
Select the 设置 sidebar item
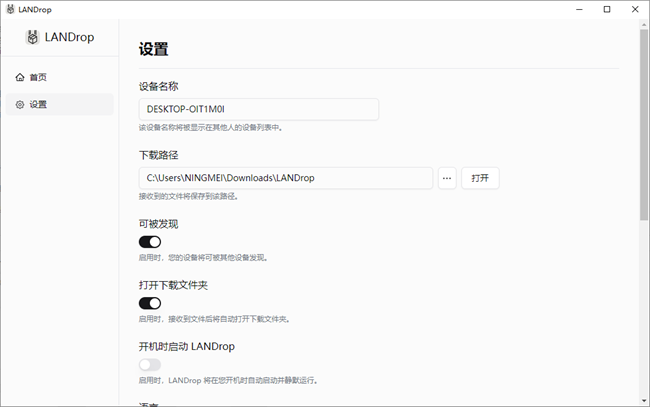58,104
